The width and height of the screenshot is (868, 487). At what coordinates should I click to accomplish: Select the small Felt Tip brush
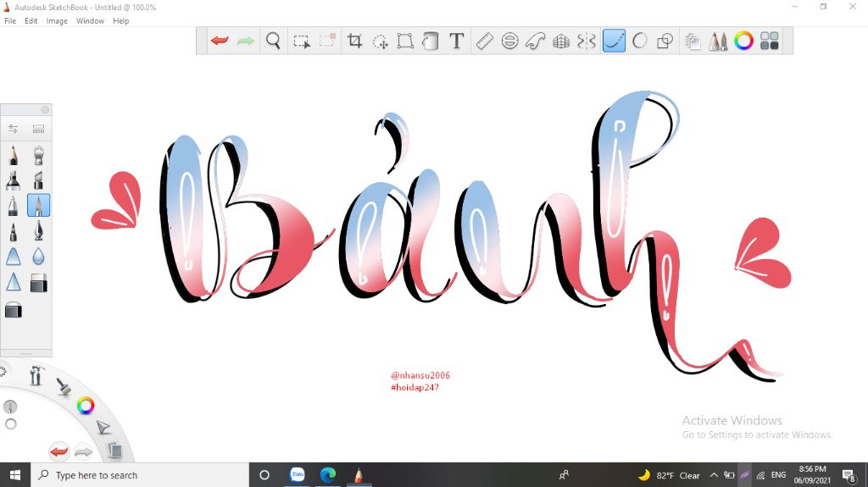(x=14, y=231)
